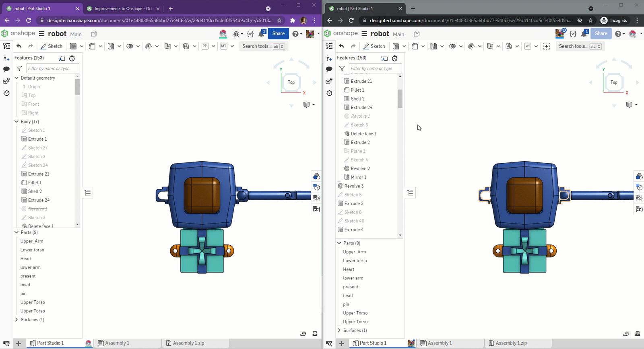Collapse the Default geometry group in left window
The width and height of the screenshot is (644, 349).
(17, 78)
